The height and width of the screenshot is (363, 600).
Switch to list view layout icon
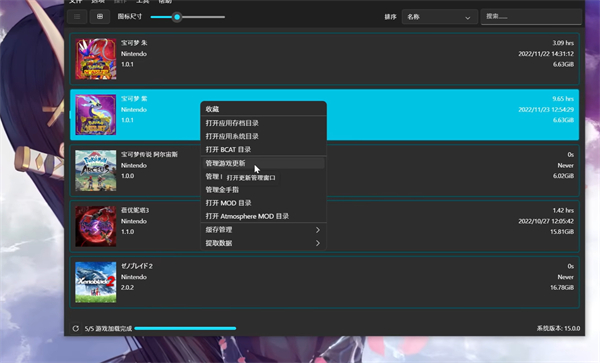pos(77,17)
